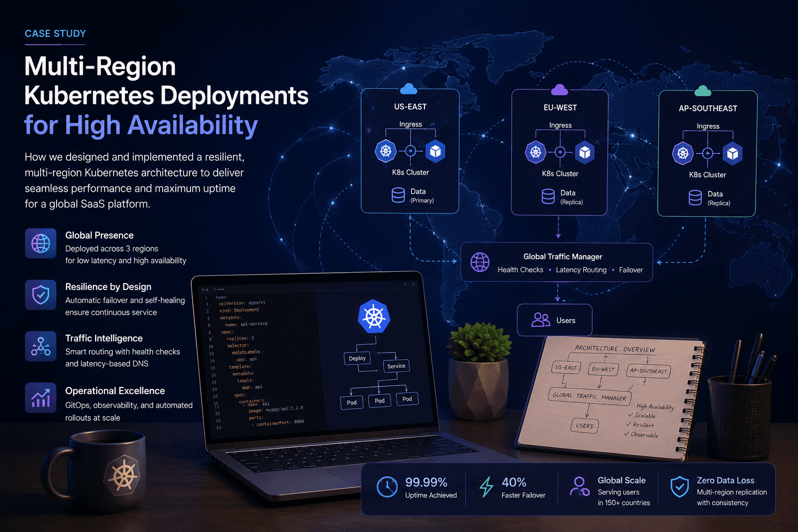
Task: Click the "Ingress" label in US-EAST
Action: tap(410, 124)
